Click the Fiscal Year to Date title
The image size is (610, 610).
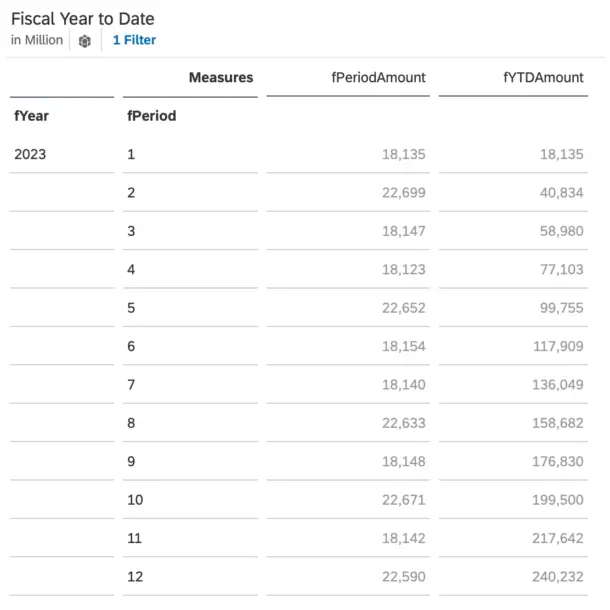click(82, 19)
